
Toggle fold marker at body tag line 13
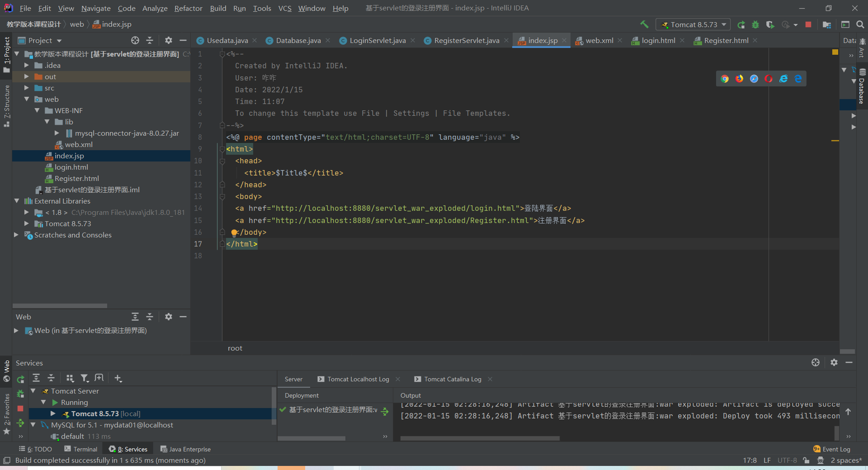[x=222, y=196]
